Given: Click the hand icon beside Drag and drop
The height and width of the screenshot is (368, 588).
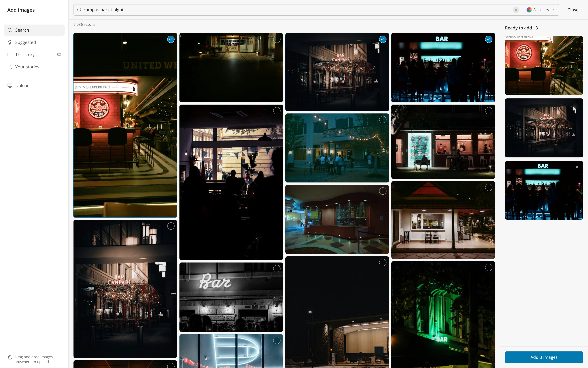Looking at the screenshot, I should 10,357.
